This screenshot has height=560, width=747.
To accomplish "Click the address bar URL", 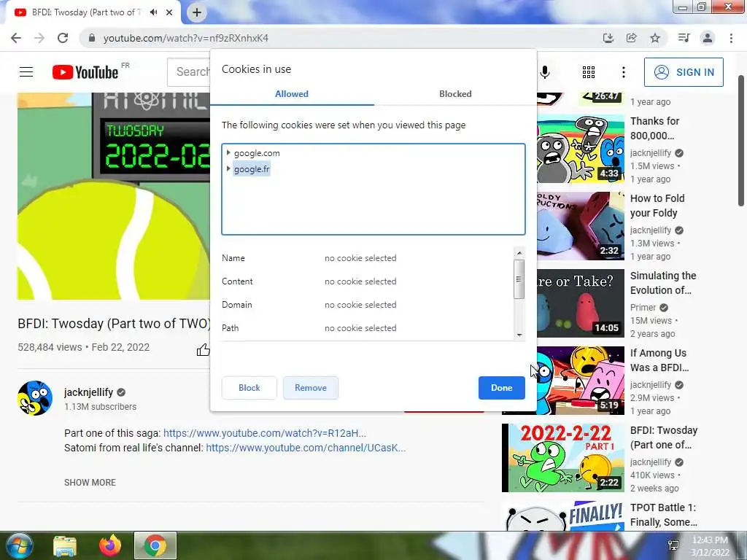I will click(186, 38).
